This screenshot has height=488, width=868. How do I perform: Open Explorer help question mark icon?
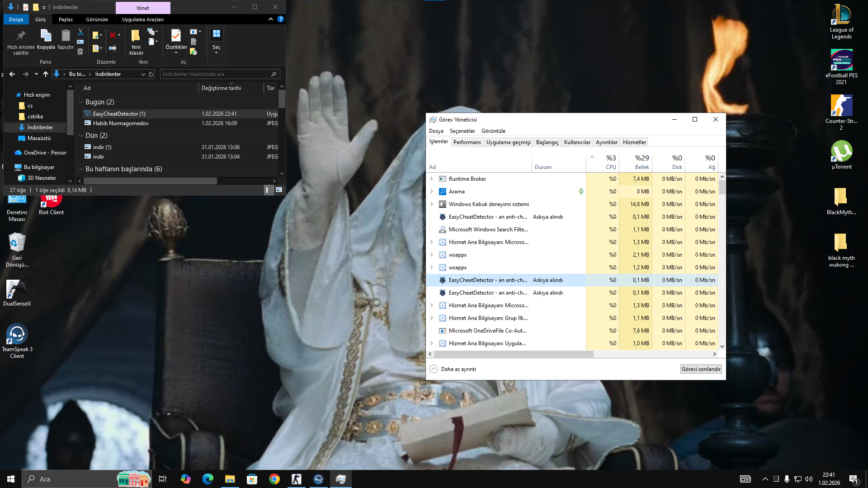281,19
